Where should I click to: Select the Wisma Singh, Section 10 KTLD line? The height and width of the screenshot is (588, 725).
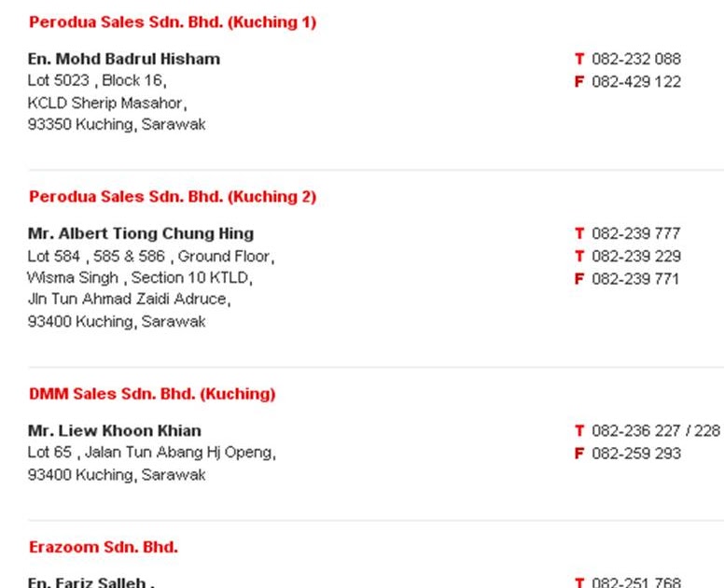point(140,277)
